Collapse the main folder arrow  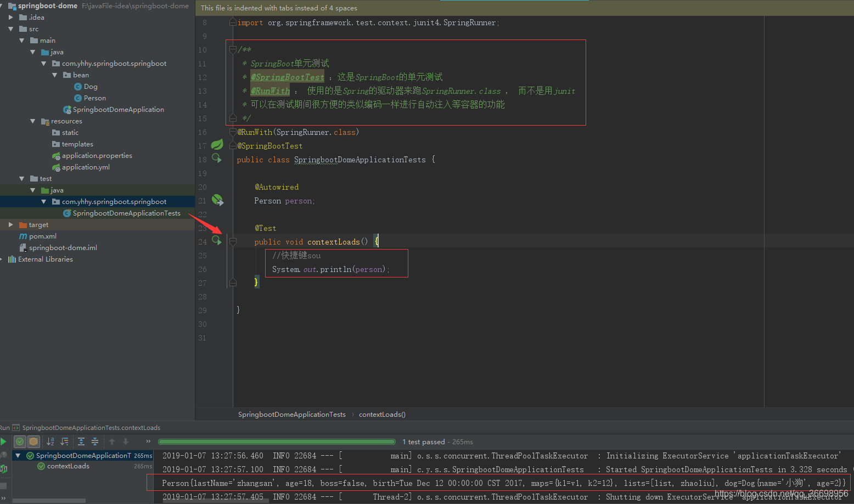(22, 40)
